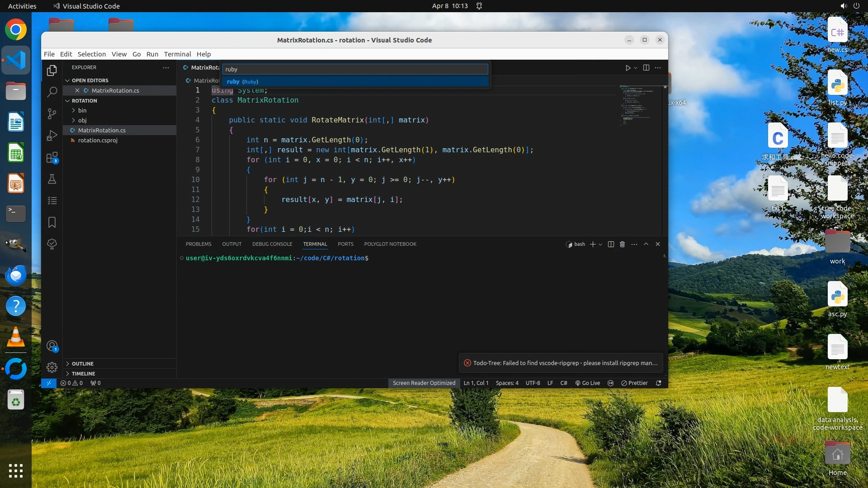Maximize terminal panel size chevron

tap(646, 244)
